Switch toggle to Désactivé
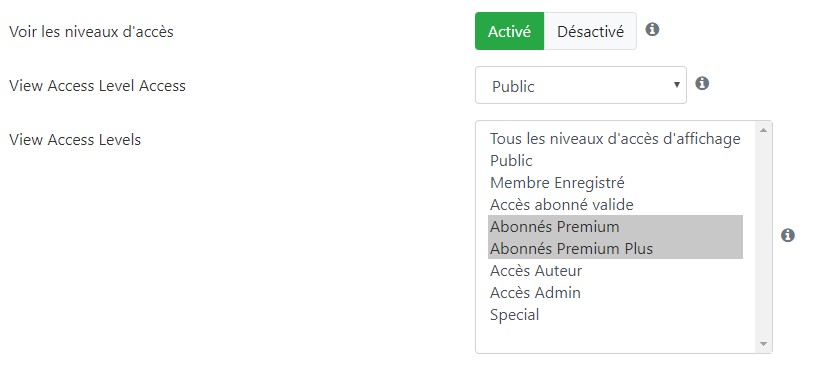This screenshot has width=835, height=369. point(590,31)
